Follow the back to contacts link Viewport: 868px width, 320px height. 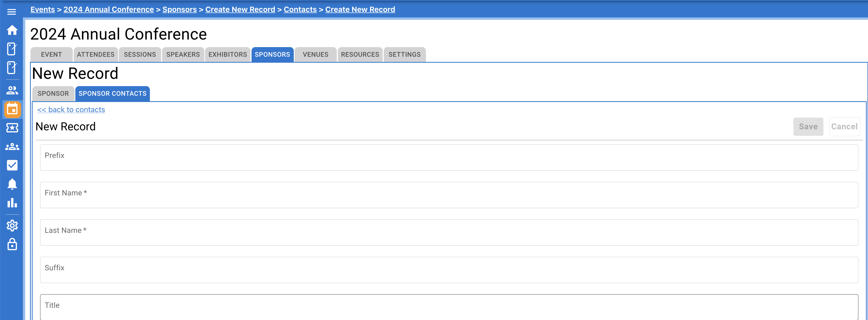click(x=71, y=109)
